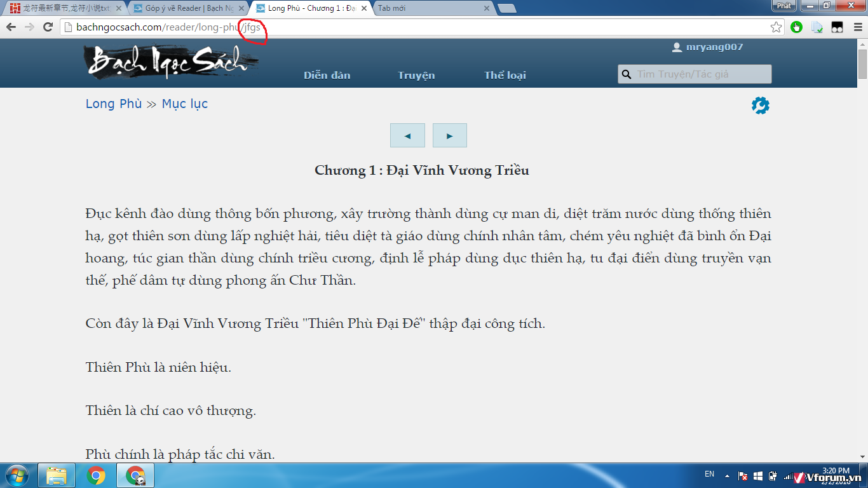Bookmark this page with star icon
The width and height of the screenshot is (868, 488).
[776, 27]
